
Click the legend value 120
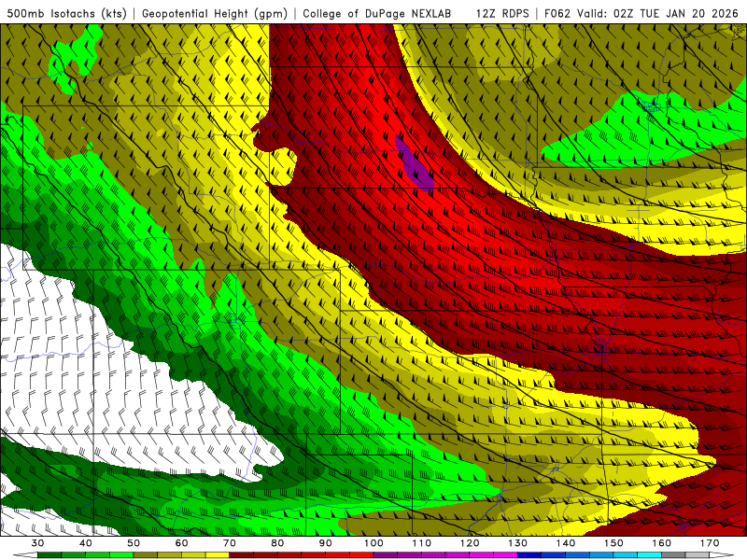[470, 543]
